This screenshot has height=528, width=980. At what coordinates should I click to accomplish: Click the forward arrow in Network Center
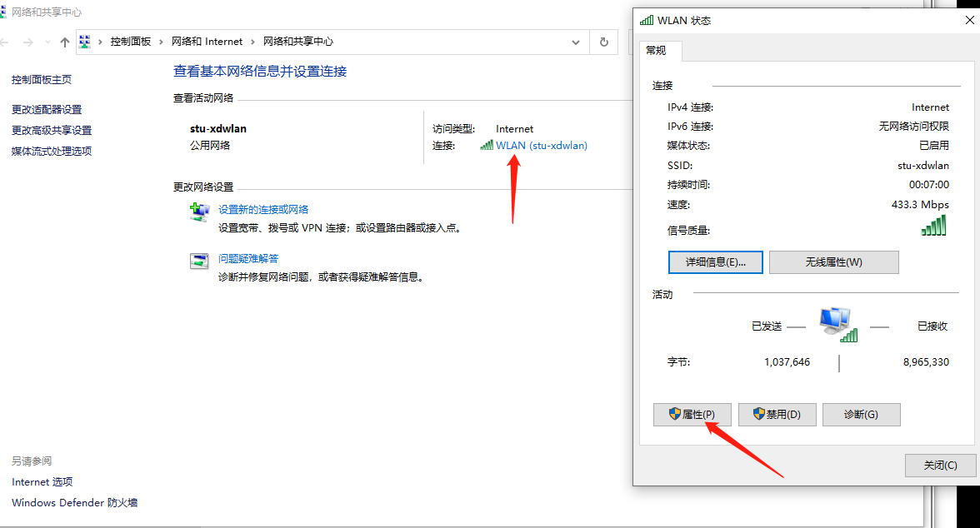click(28, 42)
